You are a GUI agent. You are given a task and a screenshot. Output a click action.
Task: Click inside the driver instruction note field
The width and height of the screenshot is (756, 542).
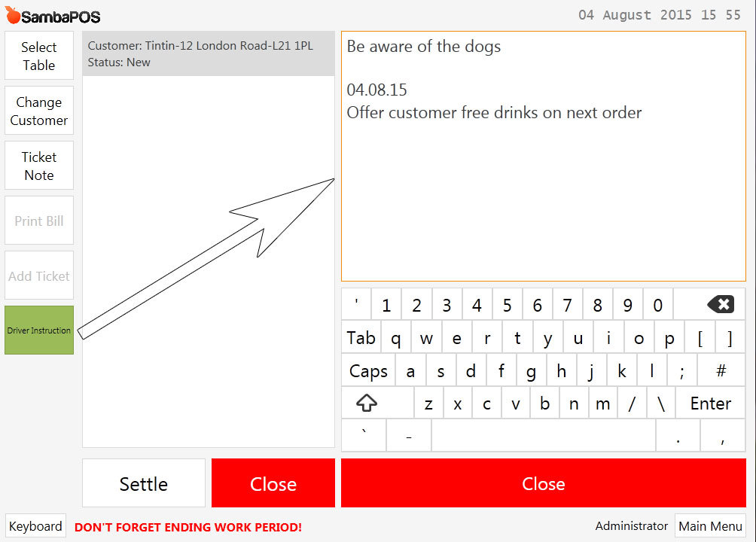click(544, 157)
